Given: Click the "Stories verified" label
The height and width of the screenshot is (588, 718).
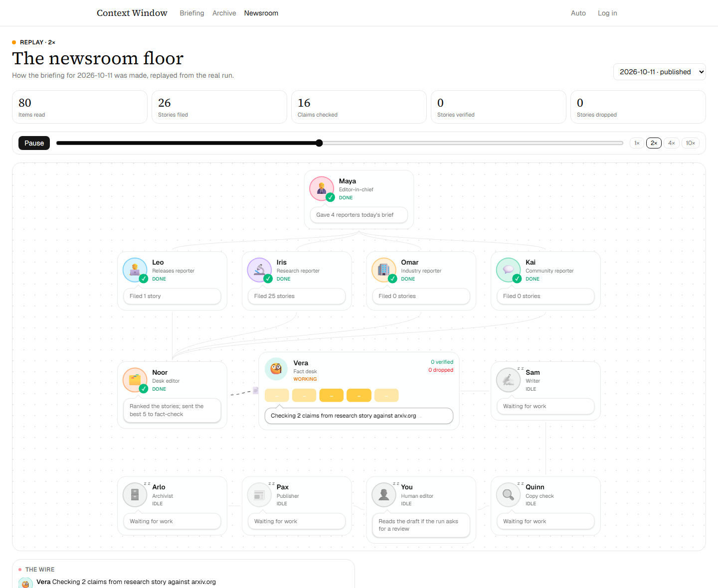Looking at the screenshot, I should (x=456, y=115).
